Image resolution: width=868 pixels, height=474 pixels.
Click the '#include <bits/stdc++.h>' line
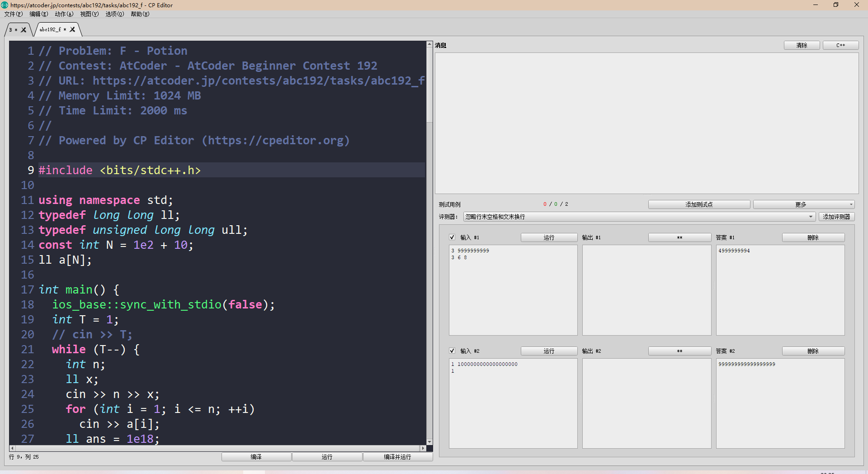[119, 170]
